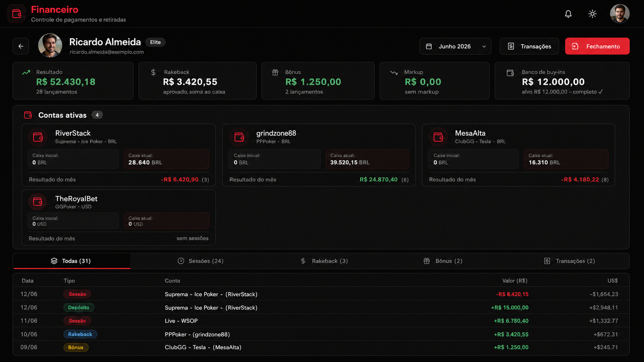The height and width of the screenshot is (362, 644).
Task: Click 'PPPoker - (grindzone88)' account cell
Action: pyautogui.click(x=197, y=334)
